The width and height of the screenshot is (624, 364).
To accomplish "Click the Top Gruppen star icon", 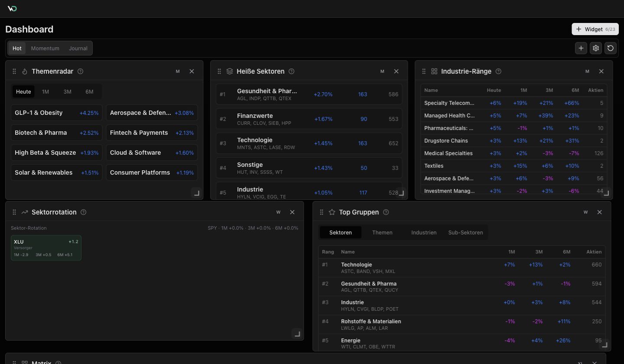I will tap(332, 212).
